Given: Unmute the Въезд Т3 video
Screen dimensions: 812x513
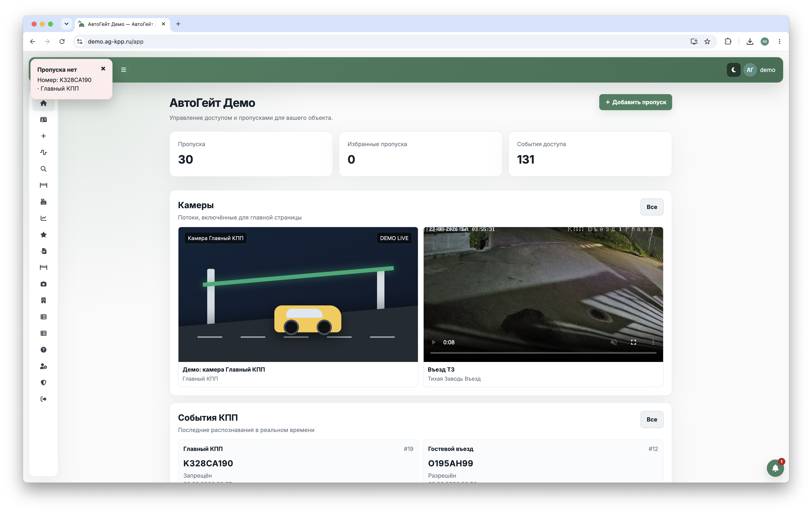Looking at the screenshot, I should (x=614, y=342).
